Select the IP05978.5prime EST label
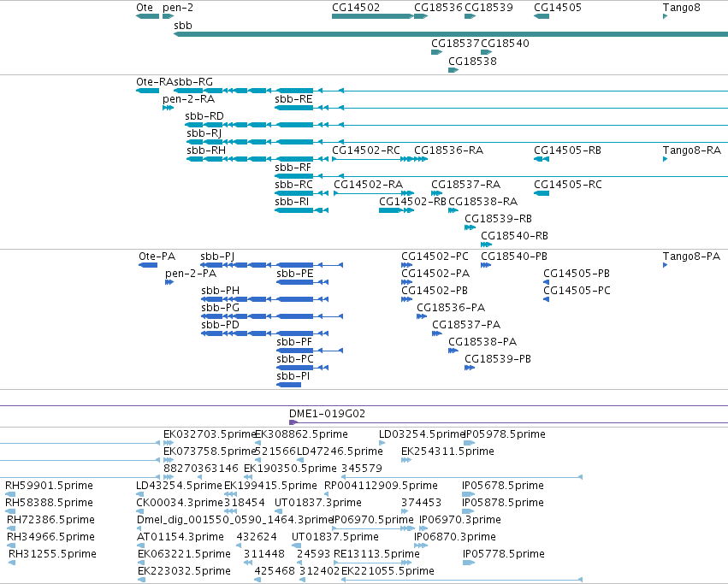 (505, 434)
